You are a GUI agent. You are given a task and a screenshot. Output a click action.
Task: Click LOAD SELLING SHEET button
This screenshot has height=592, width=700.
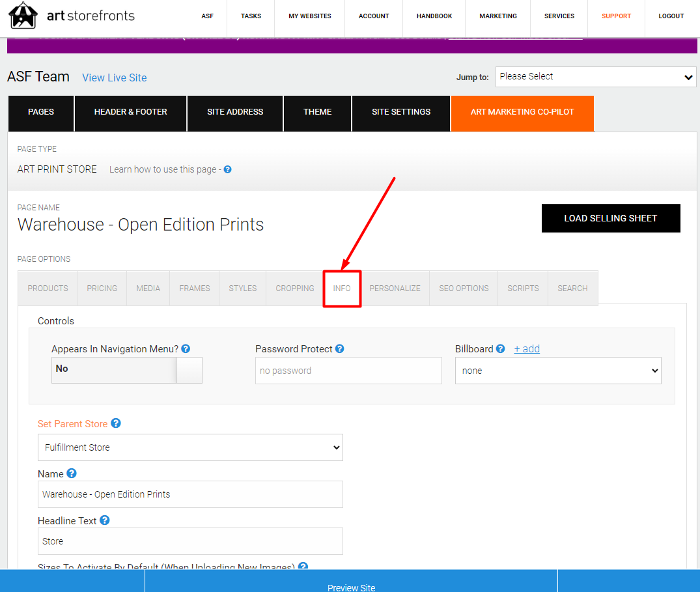[611, 218]
